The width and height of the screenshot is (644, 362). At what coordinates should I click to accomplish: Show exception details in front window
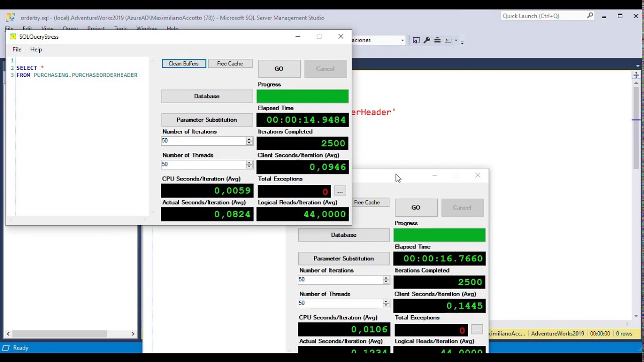pyautogui.click(x=340, y=191)
